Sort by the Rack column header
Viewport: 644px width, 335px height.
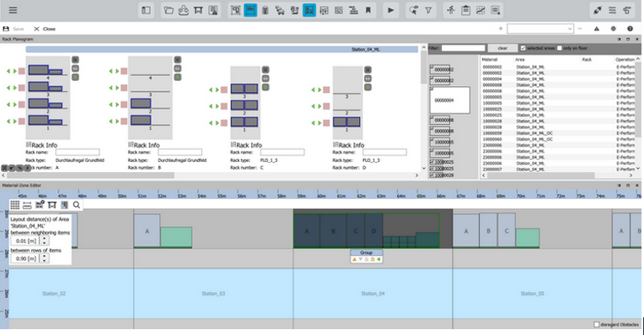coord(587,60)
